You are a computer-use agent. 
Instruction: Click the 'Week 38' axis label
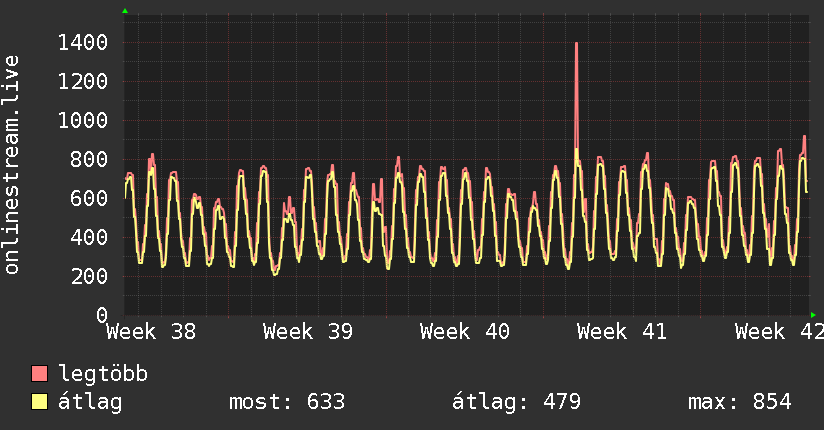tap(151, 332)
